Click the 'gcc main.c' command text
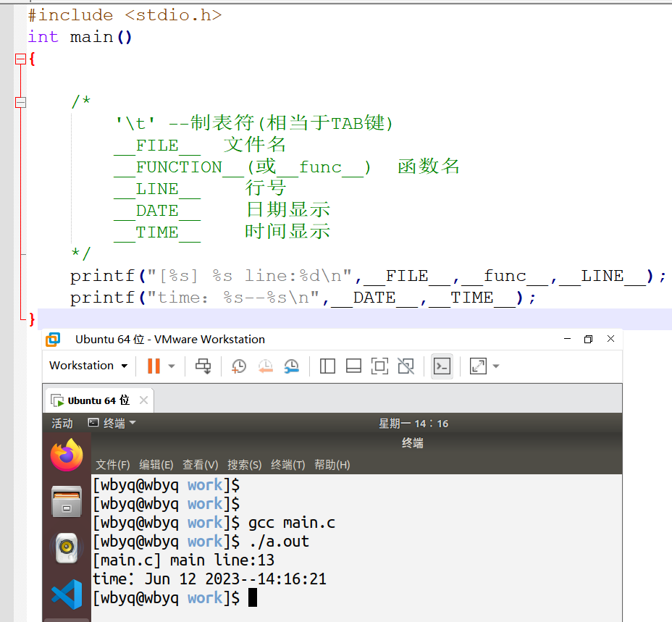Screen dimensions: 672x622 coord(291,523)
